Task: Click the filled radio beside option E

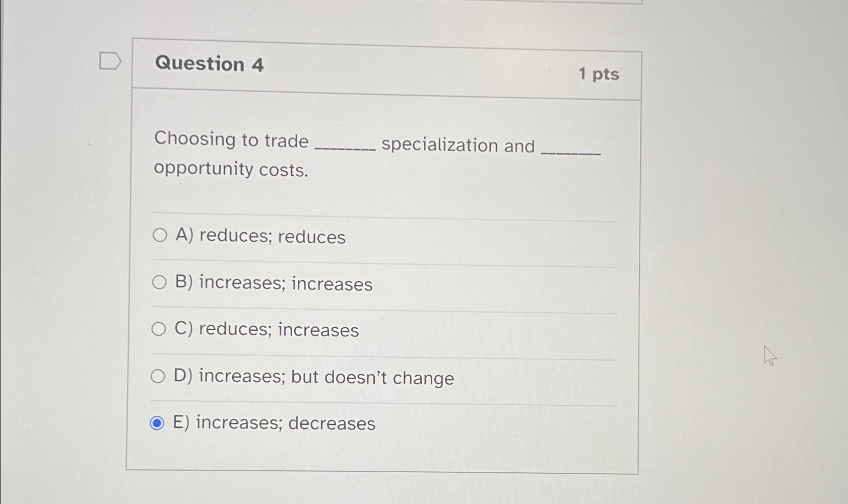Action: coord(157,423)
